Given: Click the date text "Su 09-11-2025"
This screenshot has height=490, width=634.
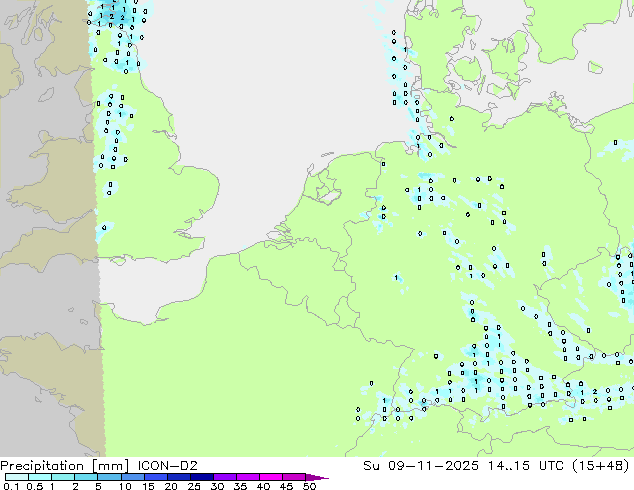Looking at the screenshot, I should coord(421,466).
